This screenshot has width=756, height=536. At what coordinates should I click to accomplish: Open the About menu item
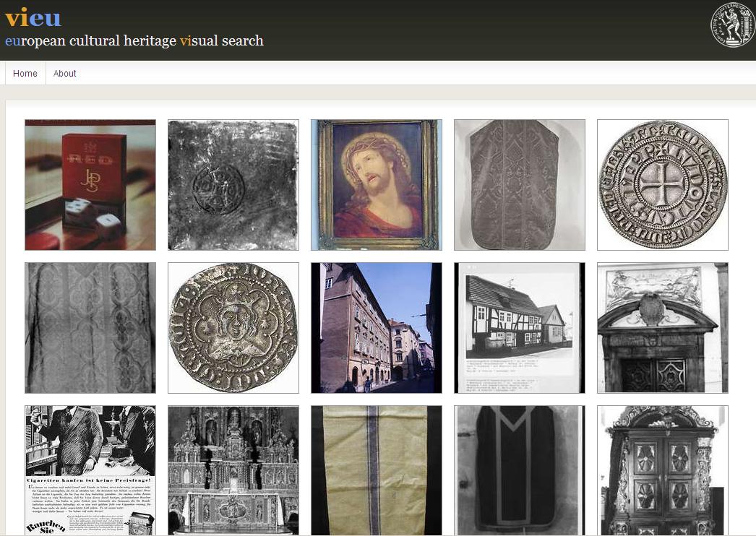pyautogui.click(x=64, y=74)
